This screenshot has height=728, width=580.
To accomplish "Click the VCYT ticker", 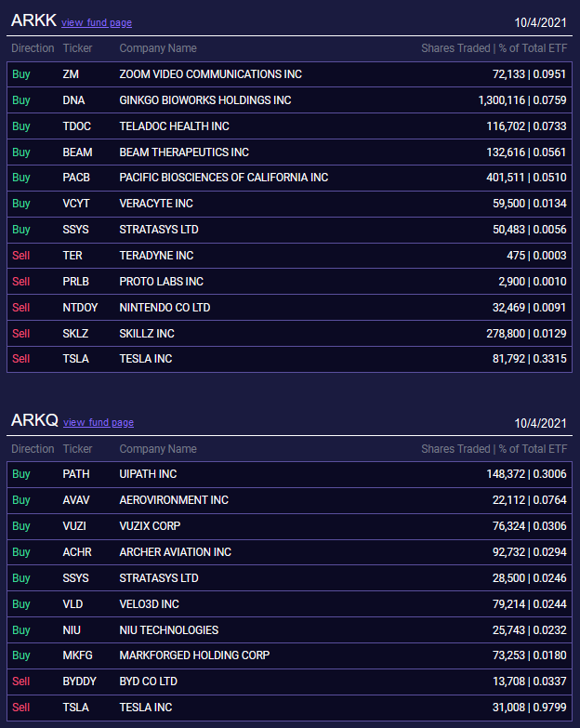I will pos(76,203).
